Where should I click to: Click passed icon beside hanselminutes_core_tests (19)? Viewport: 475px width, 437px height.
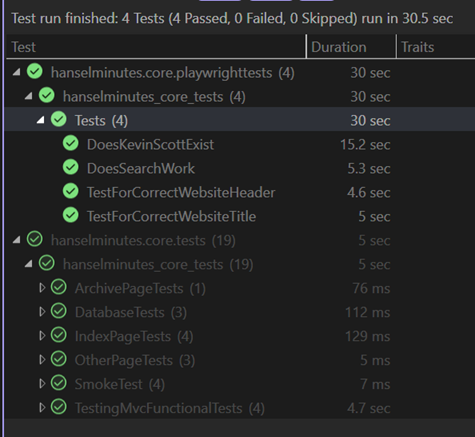coord(47,263)
